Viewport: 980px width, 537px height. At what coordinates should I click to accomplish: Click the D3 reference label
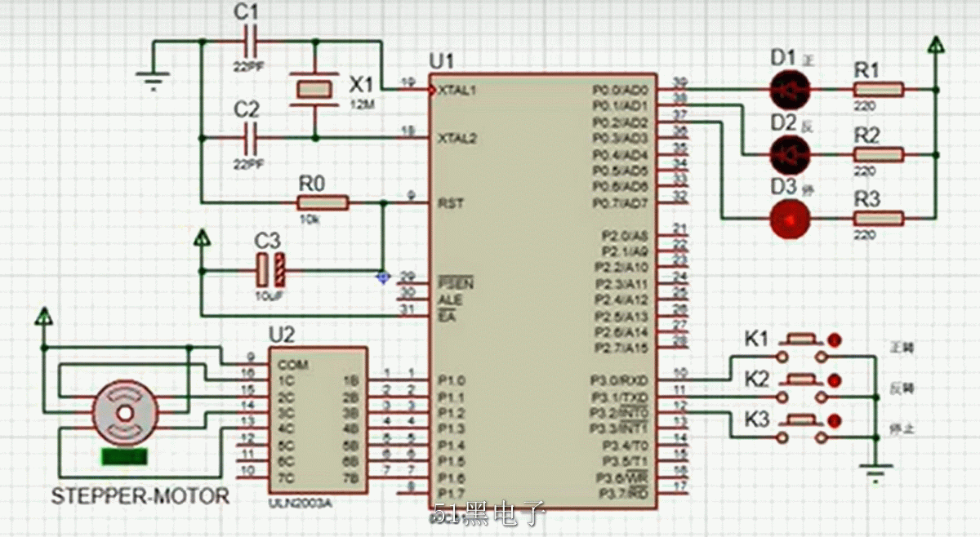coord(783,187)
